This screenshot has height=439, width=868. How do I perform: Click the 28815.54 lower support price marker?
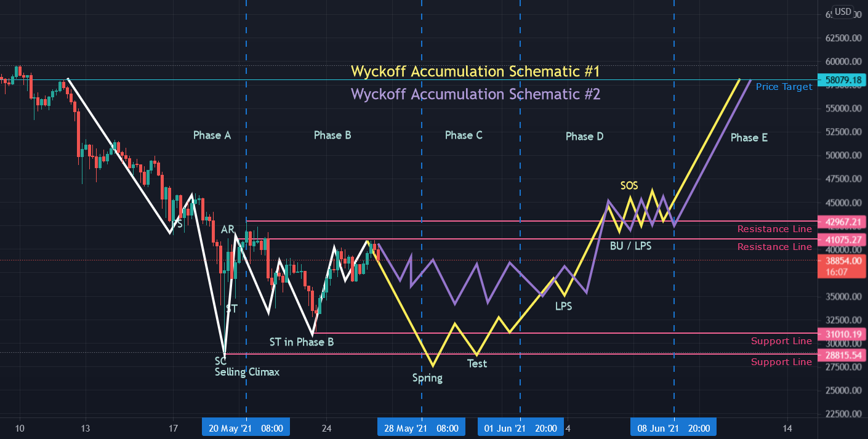[842, 355]
